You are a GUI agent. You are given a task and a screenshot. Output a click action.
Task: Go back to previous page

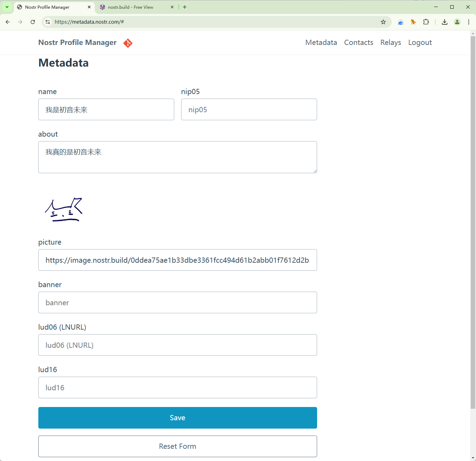8,22
